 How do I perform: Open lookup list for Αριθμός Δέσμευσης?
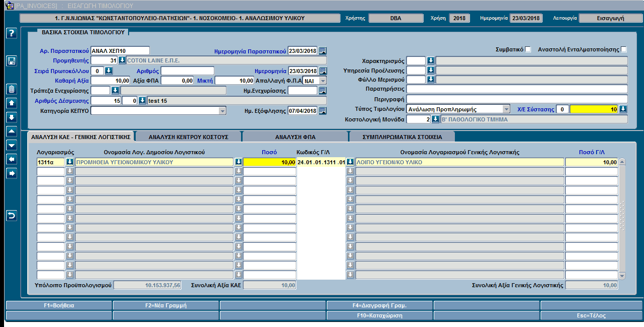pos(142,101)
